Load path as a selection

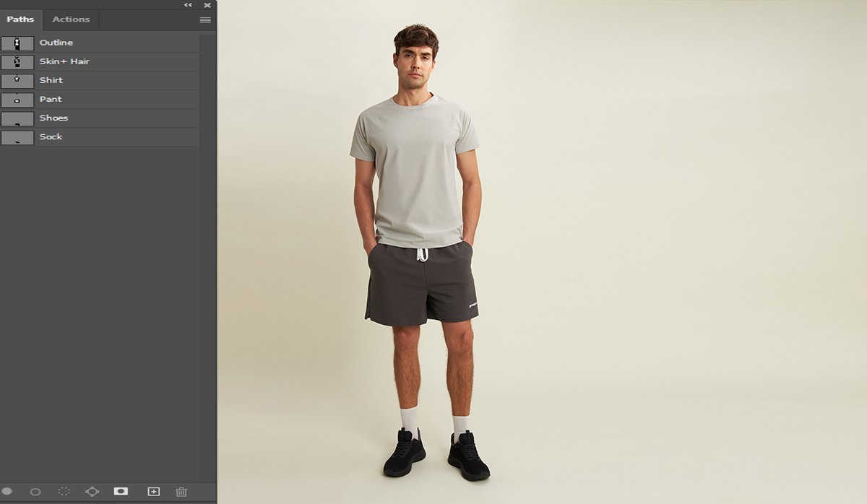coord(64,492)
